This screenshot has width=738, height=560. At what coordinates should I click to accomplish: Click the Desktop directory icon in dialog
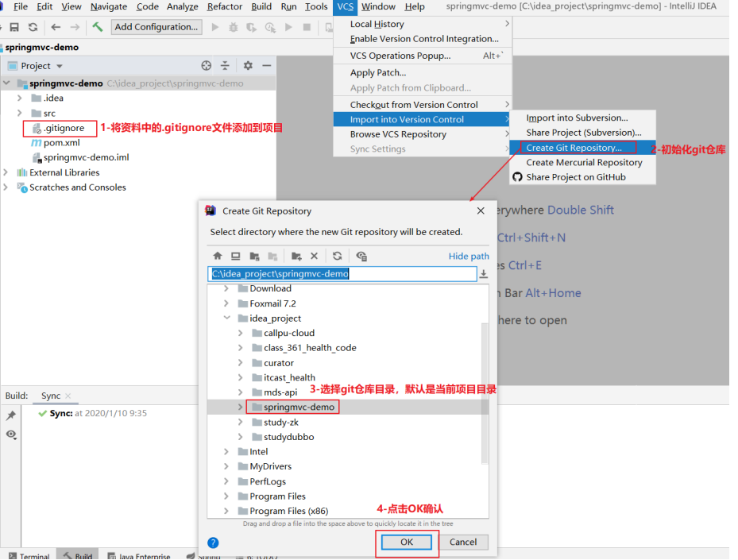236,256
